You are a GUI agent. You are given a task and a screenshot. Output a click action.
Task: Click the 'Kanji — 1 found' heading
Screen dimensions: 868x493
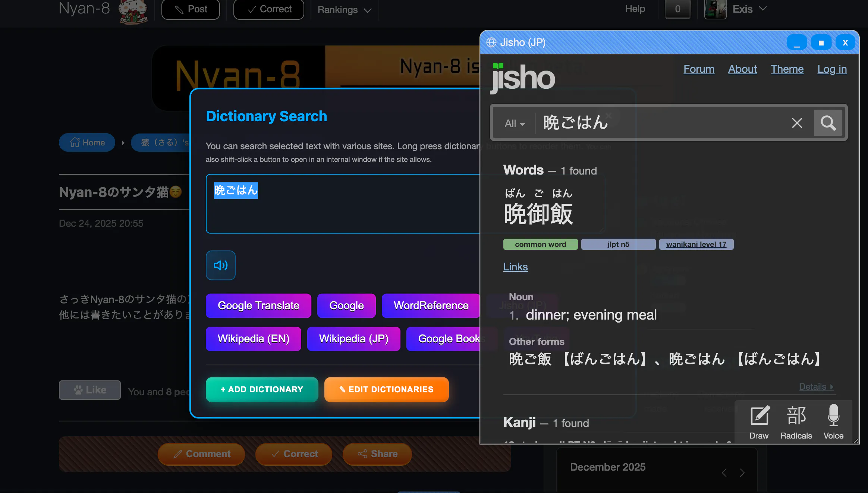546,423
